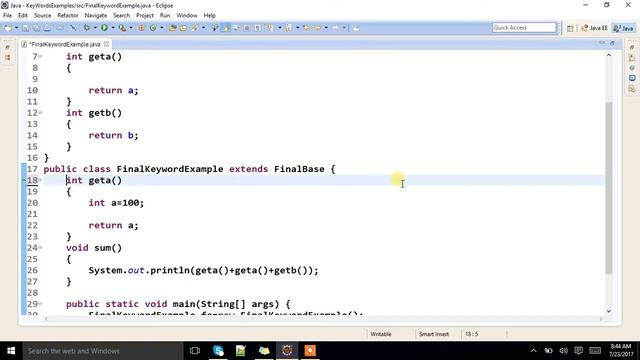Click 'FinalKeywordExample' class name on line 17
This screenshot has width=640, height=360.
pyautogui.click(x=170, y=169)
